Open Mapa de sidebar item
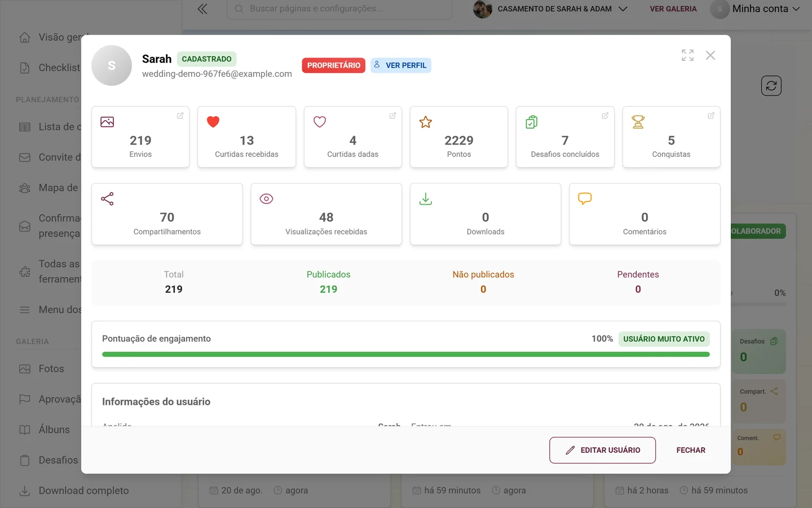The width and height of the screenshot is (812, 508). point(50,188)
